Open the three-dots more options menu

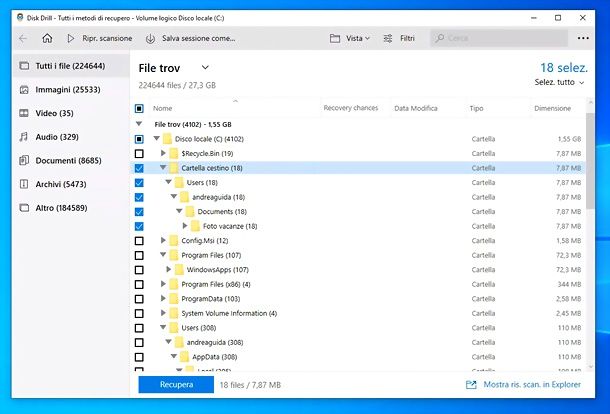584,38
